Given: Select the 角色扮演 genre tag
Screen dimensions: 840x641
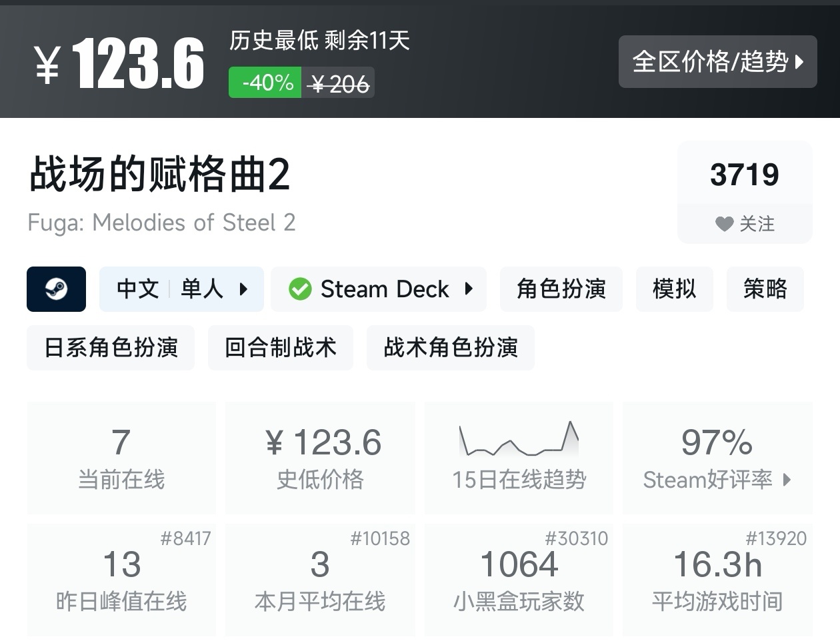Looking at the screenshot, I should tap(561, 289).
